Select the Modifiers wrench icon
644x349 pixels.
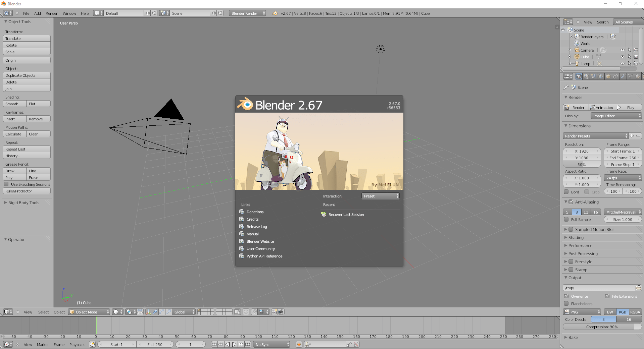click(x=623, y=76)
